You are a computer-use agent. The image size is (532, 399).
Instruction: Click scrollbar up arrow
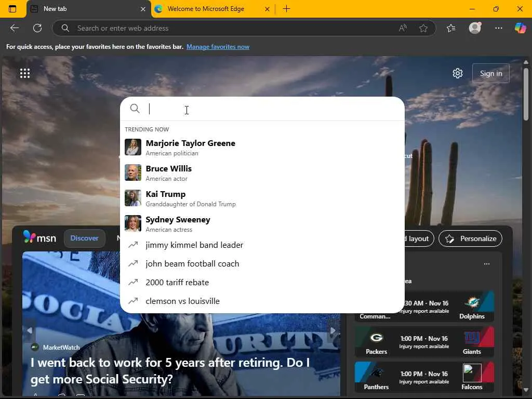tap(526, 62)
